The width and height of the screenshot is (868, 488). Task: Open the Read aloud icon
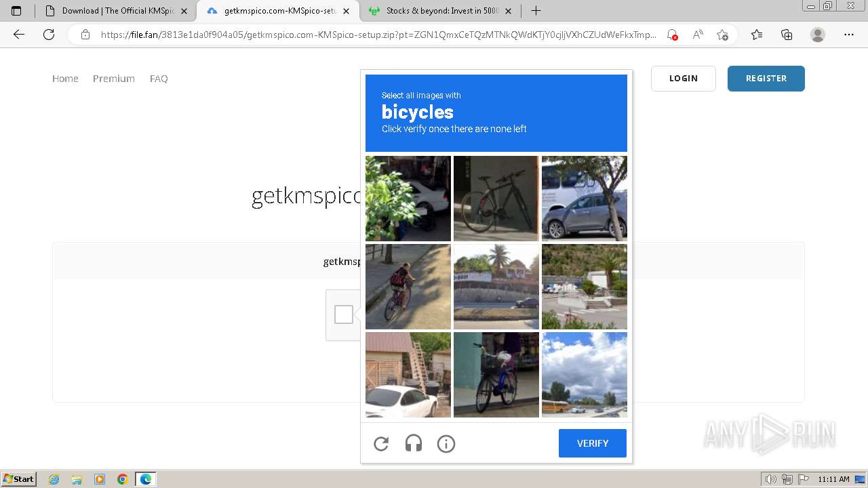pos(697,35)
